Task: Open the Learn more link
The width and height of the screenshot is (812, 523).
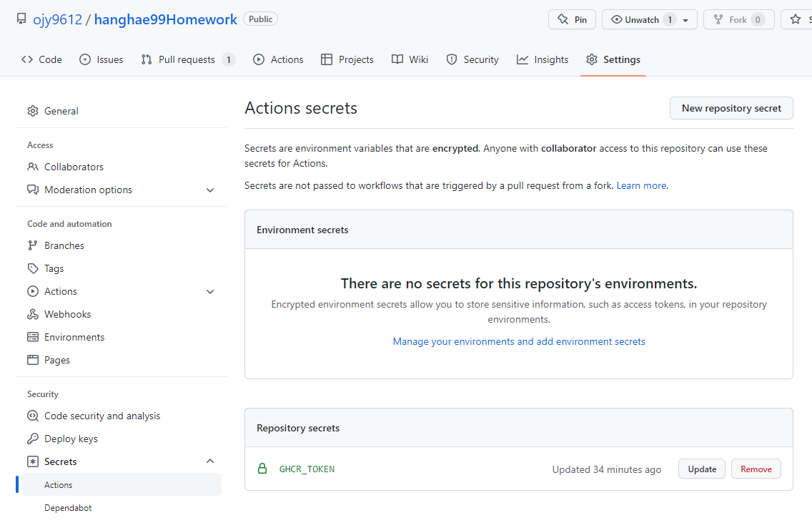Action: point(641,185)
